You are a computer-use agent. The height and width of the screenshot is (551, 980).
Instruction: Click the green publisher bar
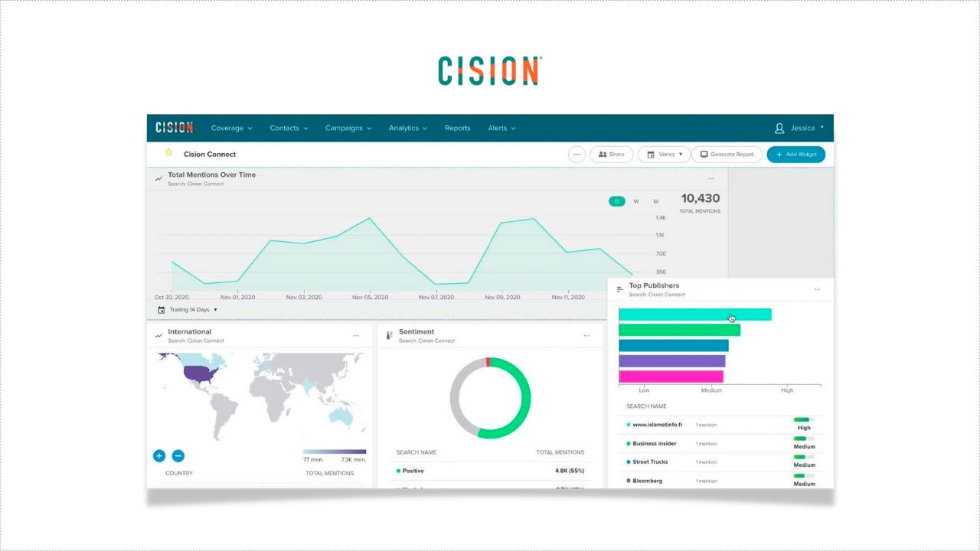[x=679, y=330]
